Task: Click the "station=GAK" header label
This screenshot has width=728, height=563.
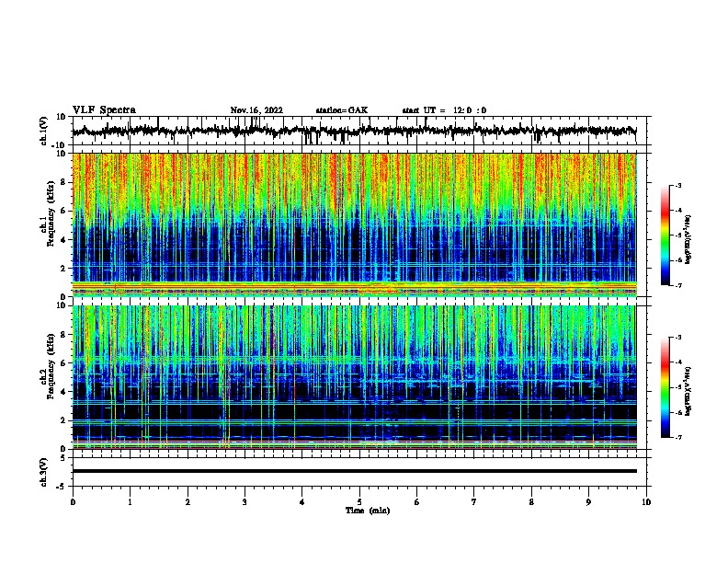Action: pyautogui.click(x=342, y=110)
